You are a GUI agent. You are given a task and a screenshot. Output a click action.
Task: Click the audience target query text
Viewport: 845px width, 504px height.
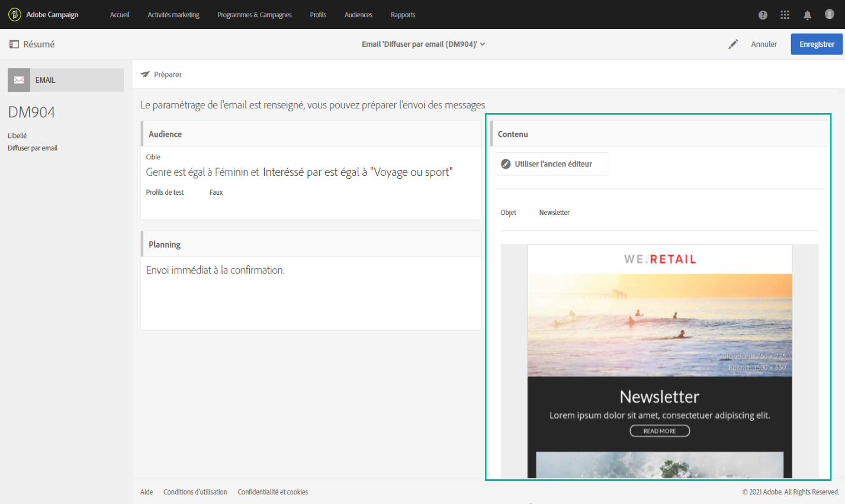point(300,172)
